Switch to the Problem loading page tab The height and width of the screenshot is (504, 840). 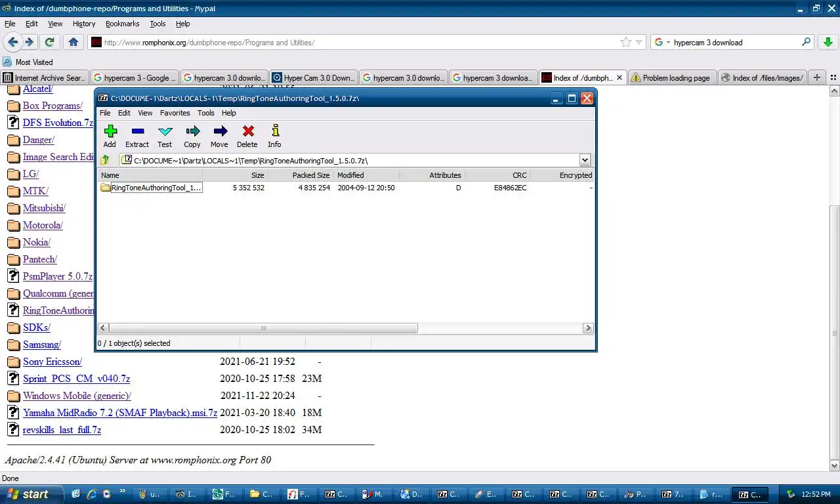tap(671, 77)
